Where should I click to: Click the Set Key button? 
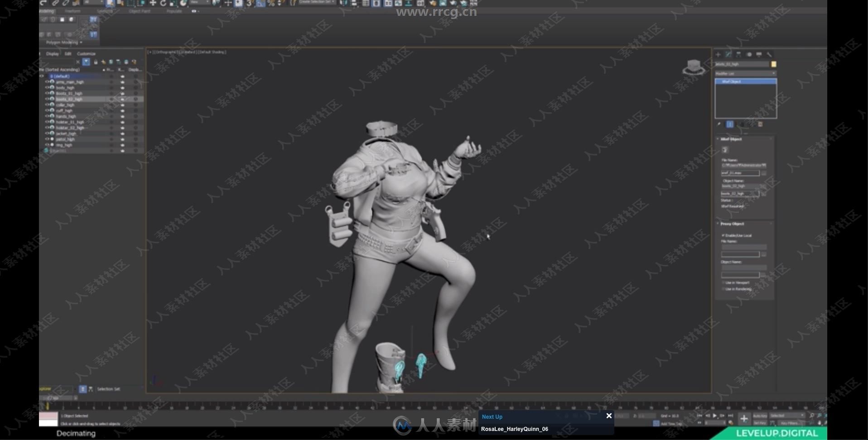tap(760, 423)
